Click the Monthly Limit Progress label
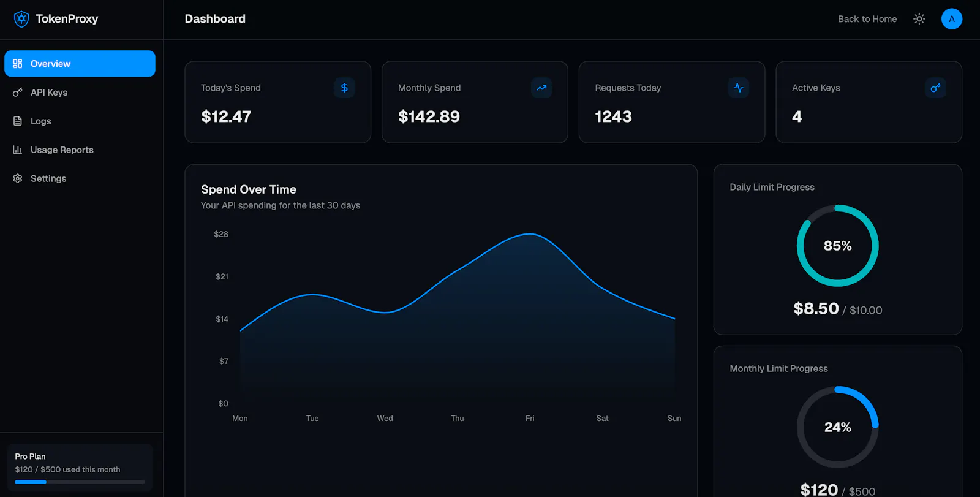980x497 pixels. point(778,368)
